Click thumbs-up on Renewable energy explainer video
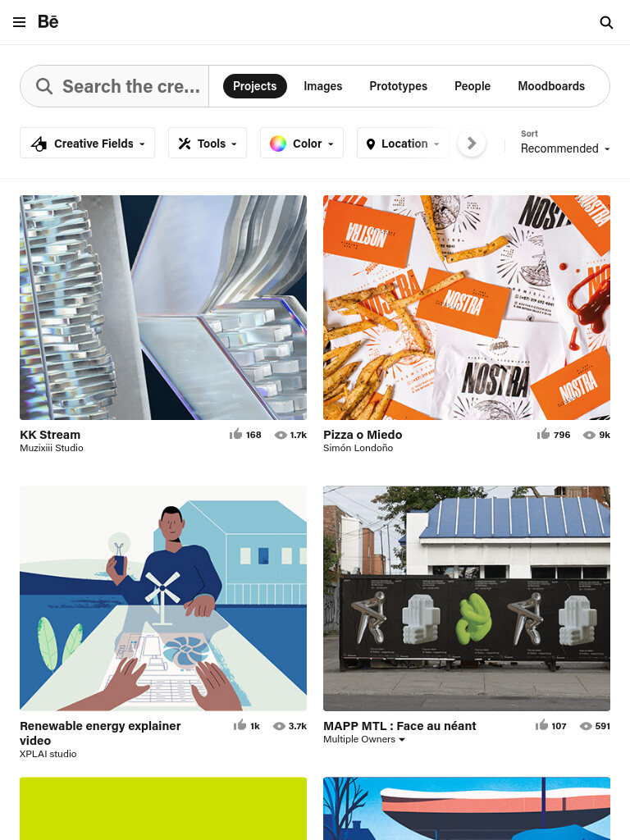This screenshot has height=840, width=630. (x=240, y=725)
